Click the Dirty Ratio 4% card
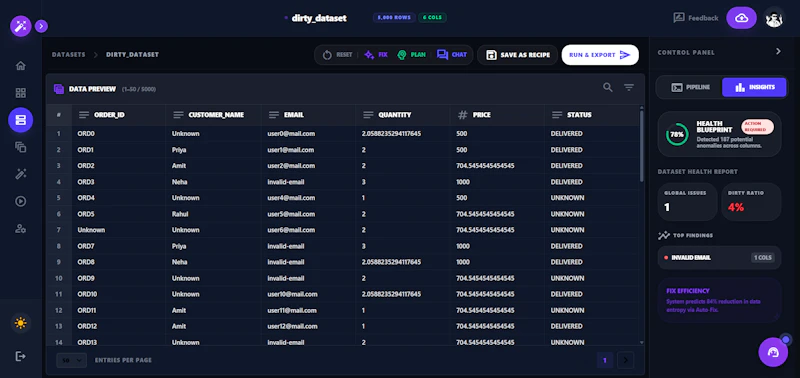The width and height of the screenshot is (800, 378). coord(751,201)
